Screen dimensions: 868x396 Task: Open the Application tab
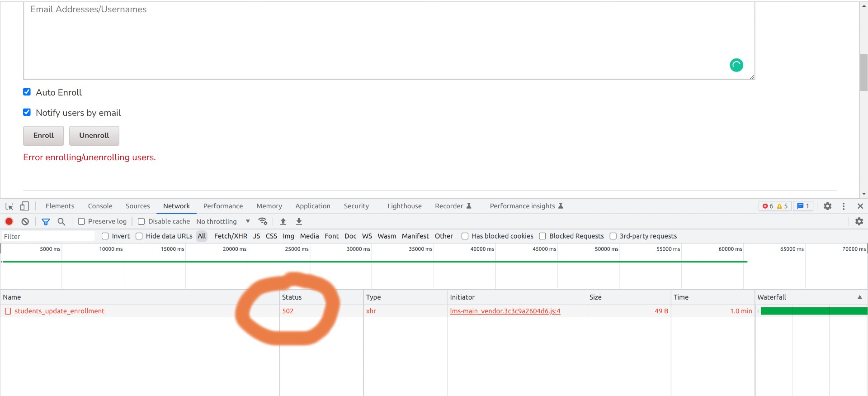(x=313, y=206)
